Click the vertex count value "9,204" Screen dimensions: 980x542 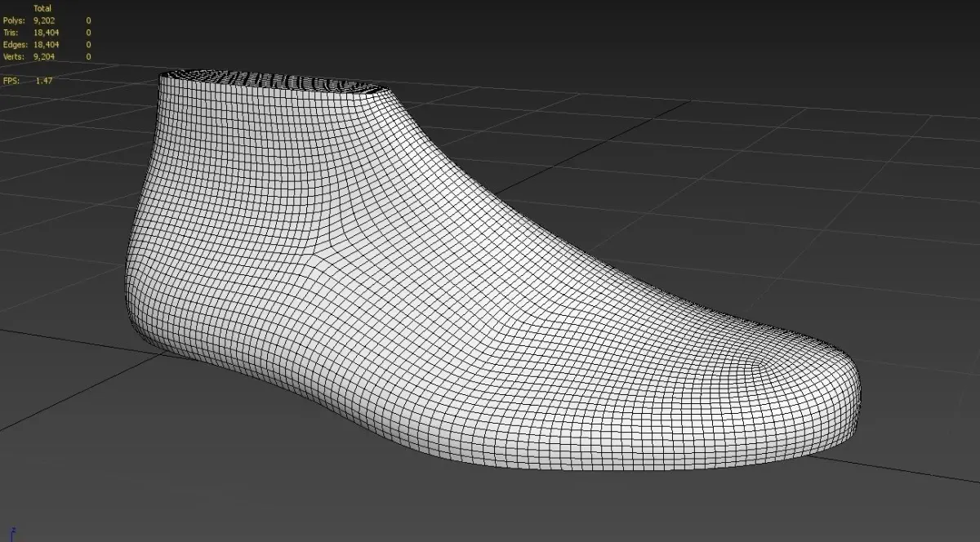click(43, 57)
